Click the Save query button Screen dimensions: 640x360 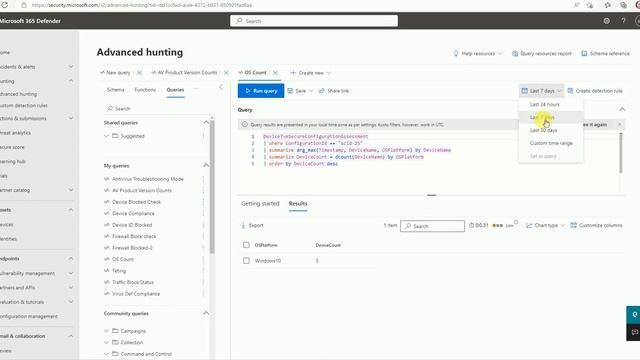pyautogui.click(x=297, y=91)
